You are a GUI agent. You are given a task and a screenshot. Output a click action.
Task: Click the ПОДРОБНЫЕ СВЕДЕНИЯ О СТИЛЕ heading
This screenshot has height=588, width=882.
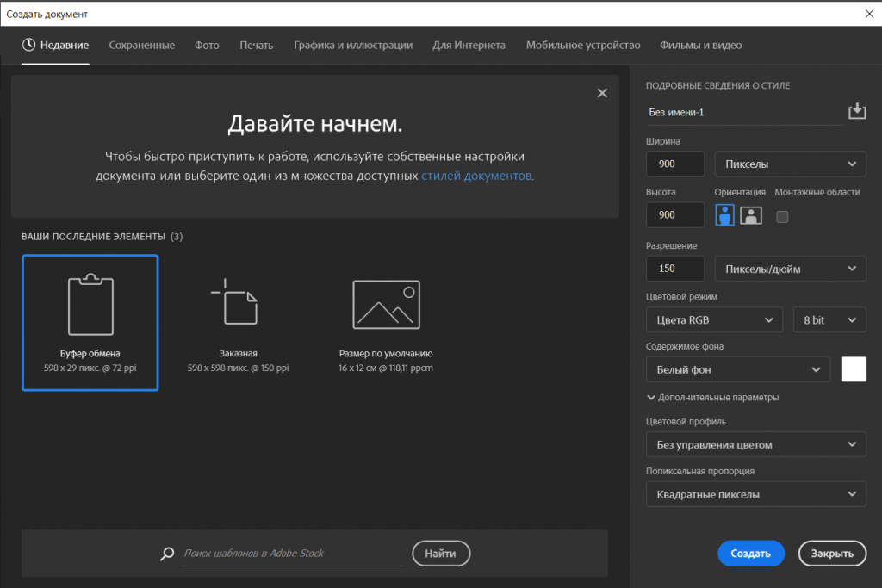(717, 85)
